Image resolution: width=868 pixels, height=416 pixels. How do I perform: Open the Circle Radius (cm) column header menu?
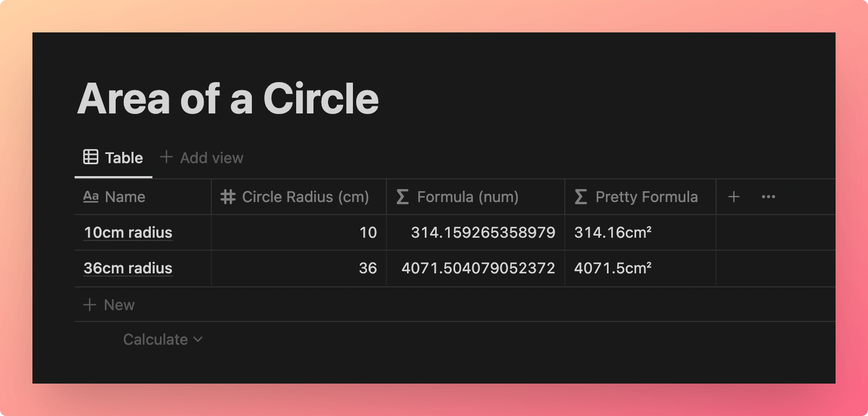point(299,197)
